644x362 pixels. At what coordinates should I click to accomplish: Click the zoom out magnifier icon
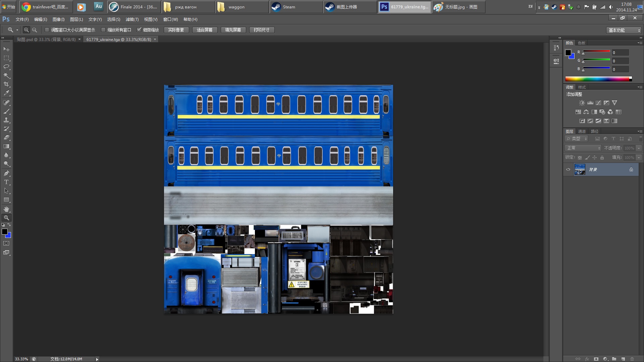coord(35,30)
